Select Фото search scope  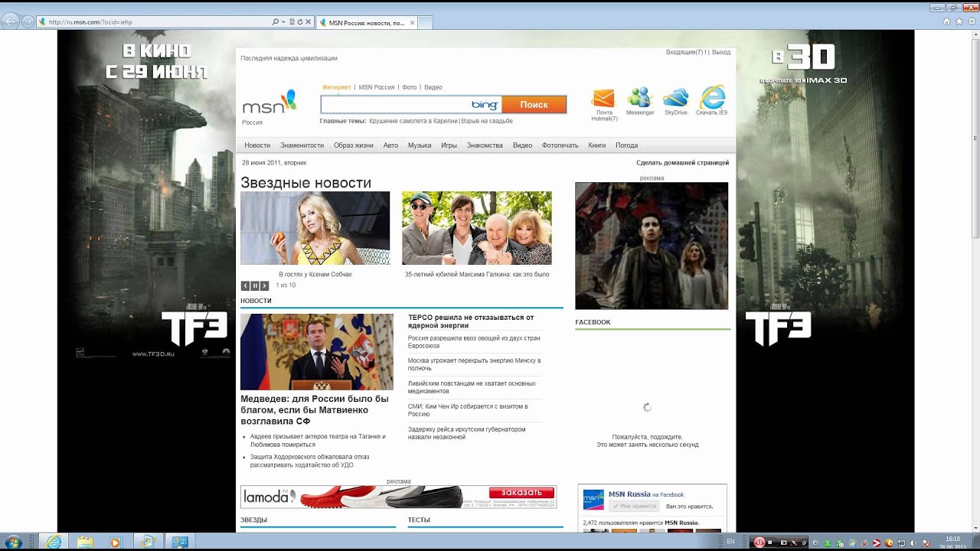click(410, 87)
